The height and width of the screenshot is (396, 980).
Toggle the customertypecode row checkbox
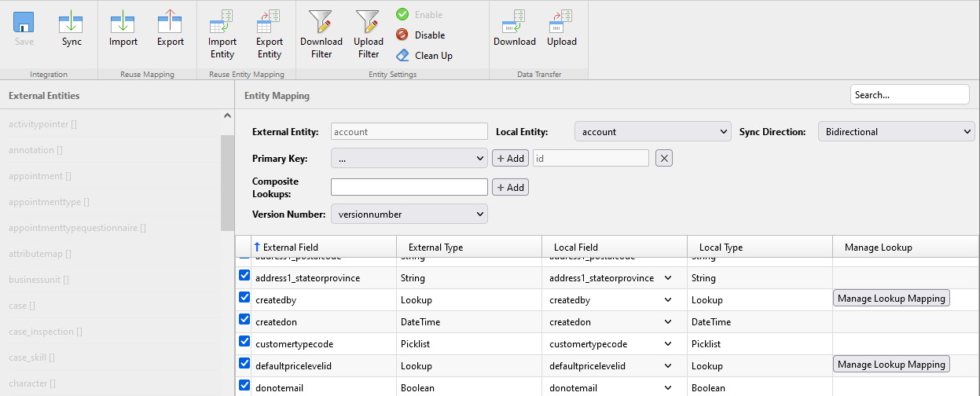click(x=244, y=343)
